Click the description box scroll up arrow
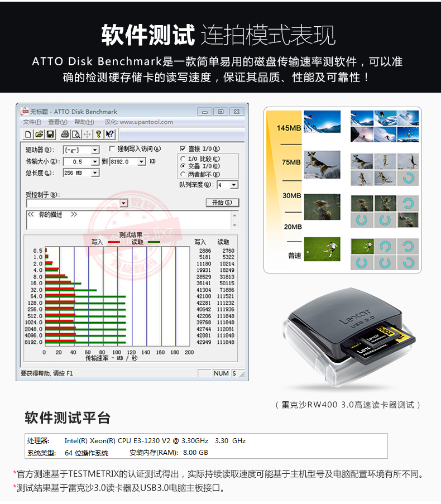Viewport: 441px width, 504px height. (234, 215)
